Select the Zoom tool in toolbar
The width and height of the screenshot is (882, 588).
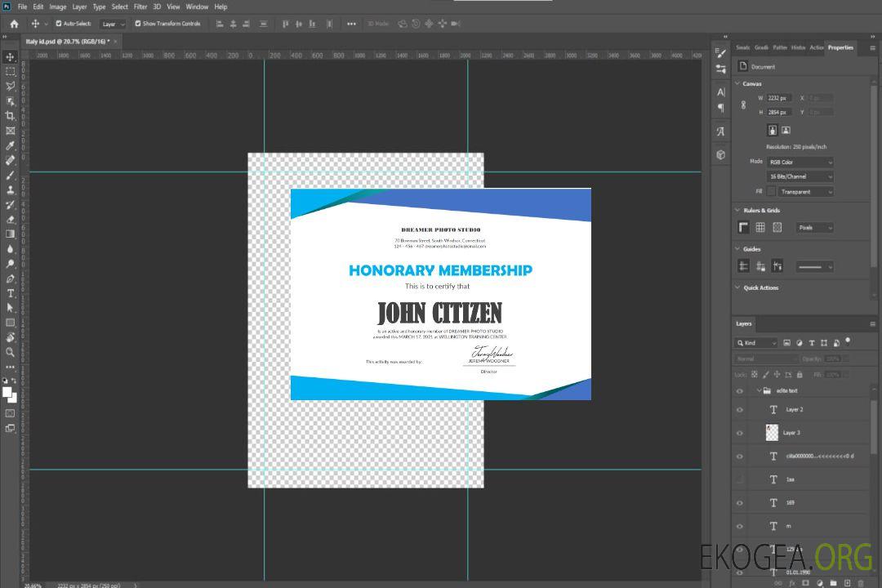pyautogui.click(x=10, y=352)
